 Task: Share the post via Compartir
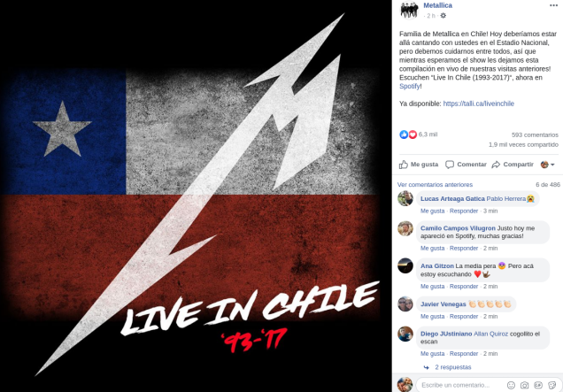pyautogui.click(x=513, y=165)
